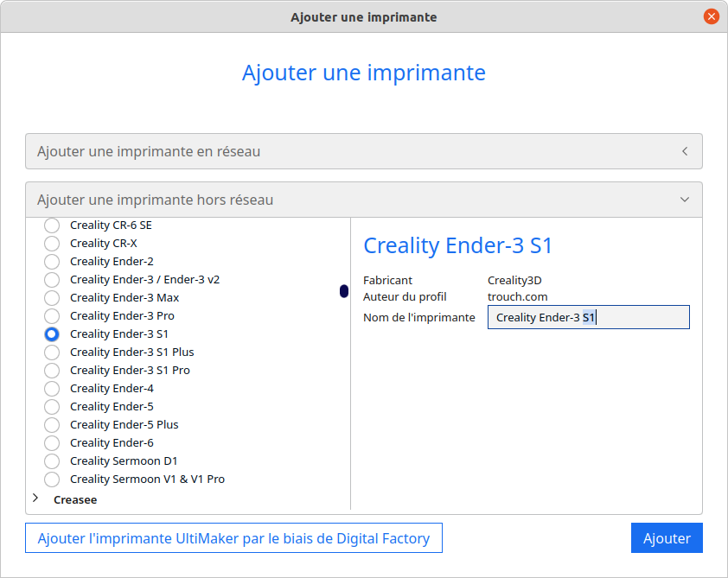The width and height of the screenshot is (728, 578).
Task: Click the blue Ajouter une imprimante page heading
Action: pyautogui.click(x=364, y=73)
